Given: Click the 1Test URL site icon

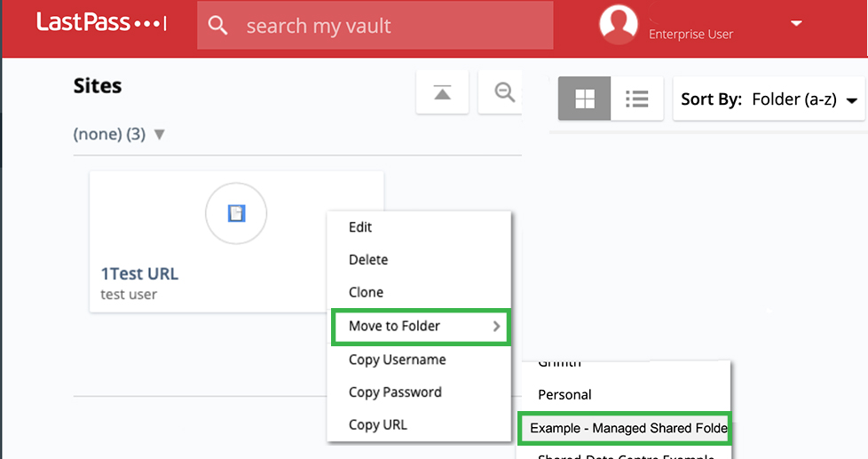Looking at the screenshot, I should click(236, 213).
